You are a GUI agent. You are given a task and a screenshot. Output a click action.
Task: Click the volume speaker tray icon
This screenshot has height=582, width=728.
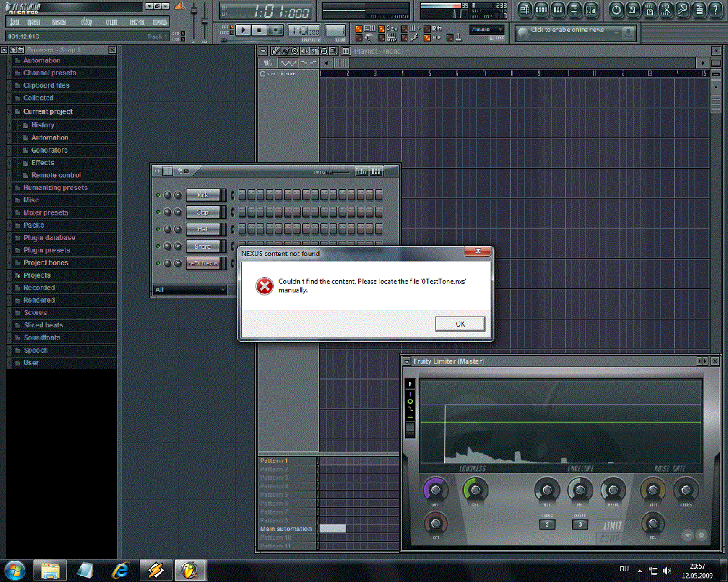[x=667, y=571]
